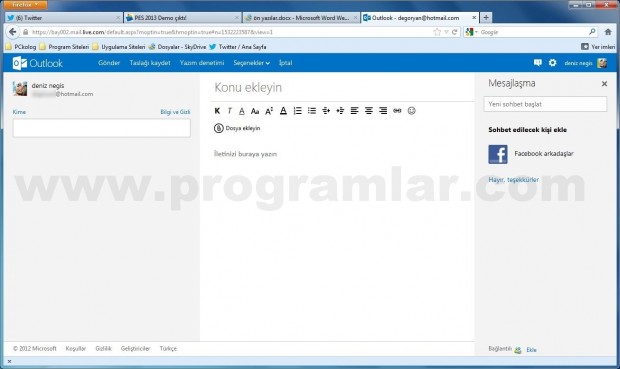Open the settings gear menu
This screenshot has width=620, height=369.
pos(552,62)
